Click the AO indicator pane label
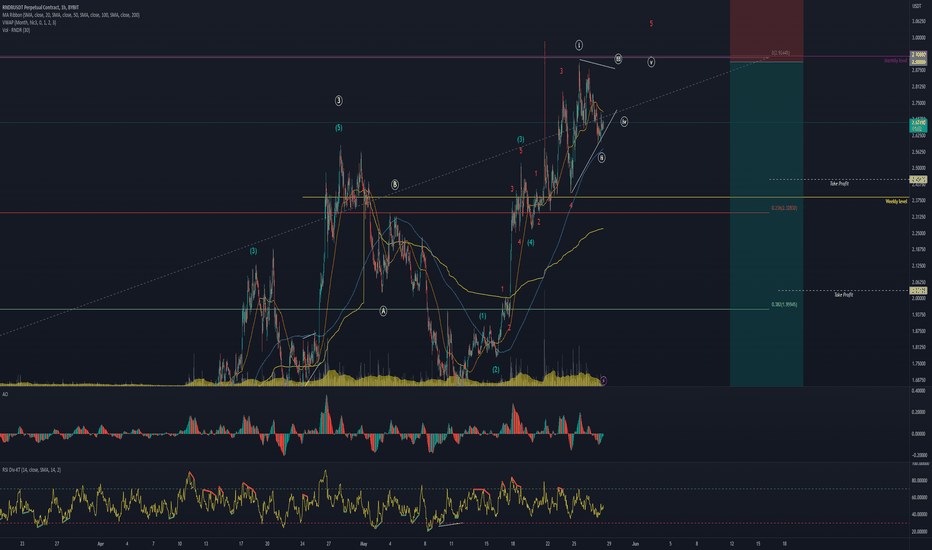Image resolution: width=932 pixels, height=550 pixels. 5,394
